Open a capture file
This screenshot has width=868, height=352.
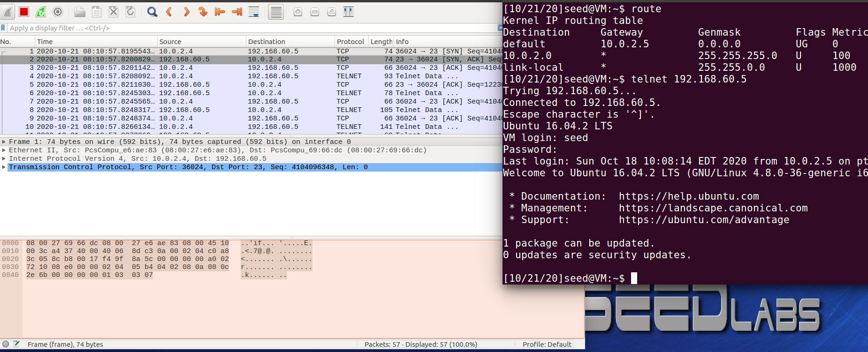[x=80, y=12]
